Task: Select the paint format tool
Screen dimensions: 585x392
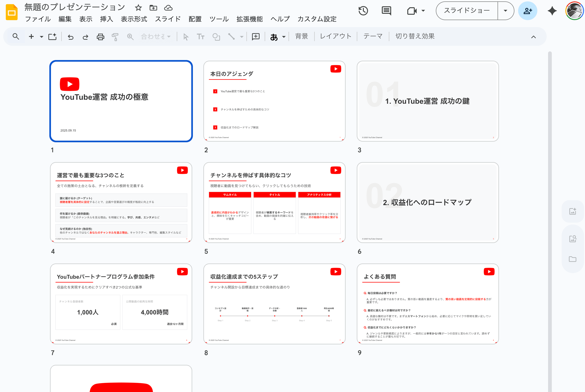Action: [x=115, y=36]
